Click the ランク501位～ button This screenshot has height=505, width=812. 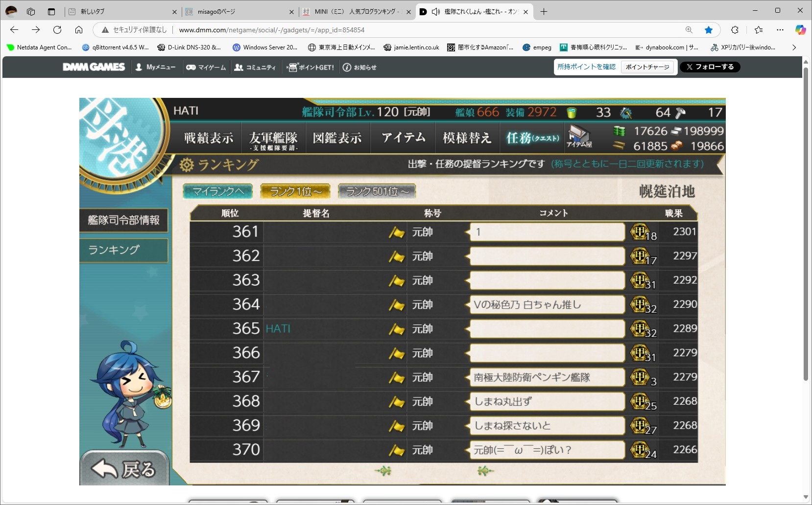[x=377, y=191]
